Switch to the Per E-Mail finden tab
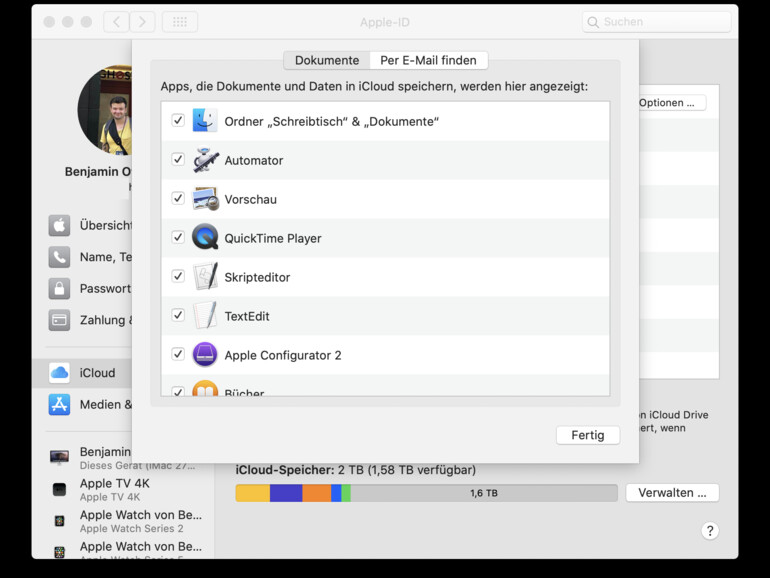This screenshot has height=578, width=770. [428, 61]
